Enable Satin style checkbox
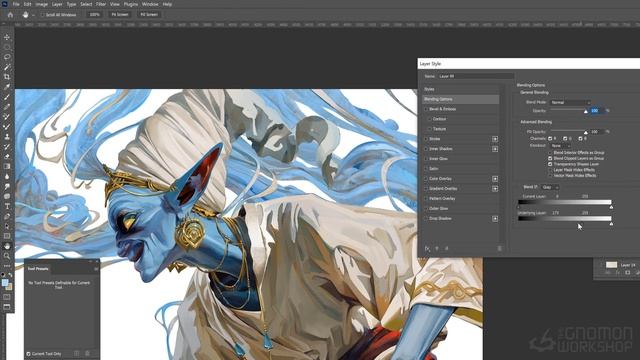The height and width of the screenshot is (360, 640). 426,169
